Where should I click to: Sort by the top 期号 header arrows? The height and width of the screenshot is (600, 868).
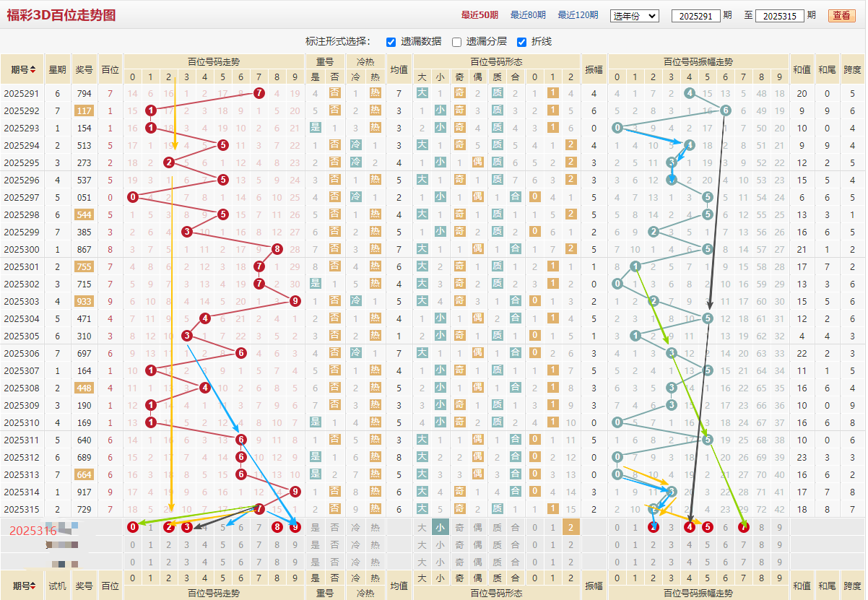33,71
